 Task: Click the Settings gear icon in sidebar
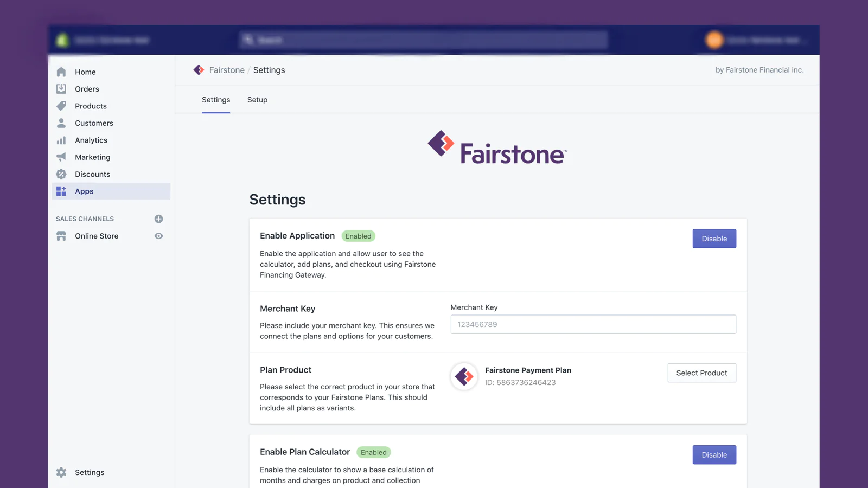(x=61, y=472)
